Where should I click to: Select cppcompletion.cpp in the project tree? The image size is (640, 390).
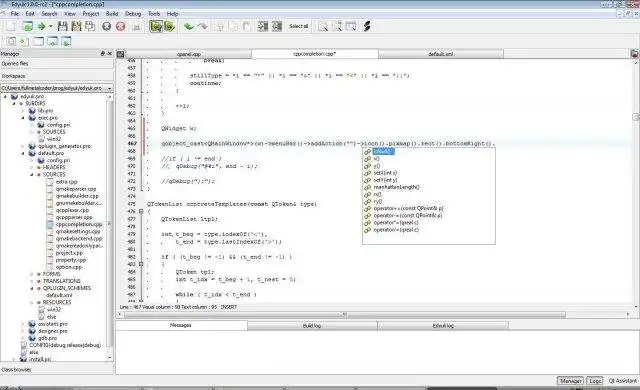pyautogui.click(x=79, y=224)
